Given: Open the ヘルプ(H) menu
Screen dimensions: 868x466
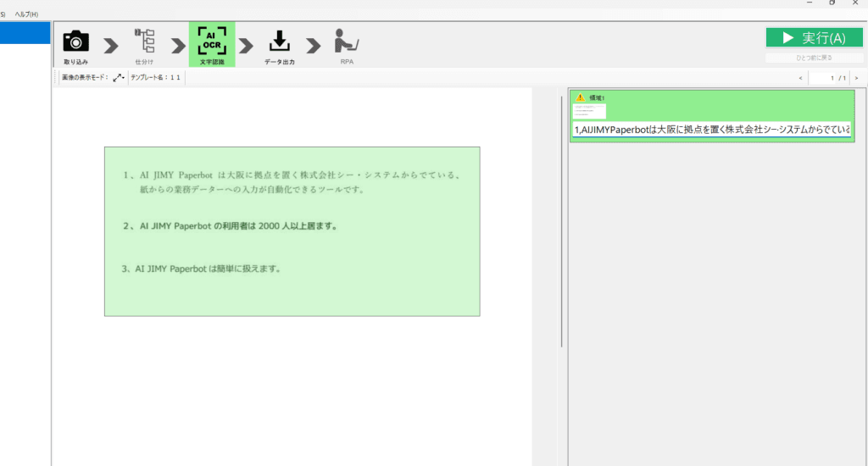Looking at the screenshot, I should 26,14.
